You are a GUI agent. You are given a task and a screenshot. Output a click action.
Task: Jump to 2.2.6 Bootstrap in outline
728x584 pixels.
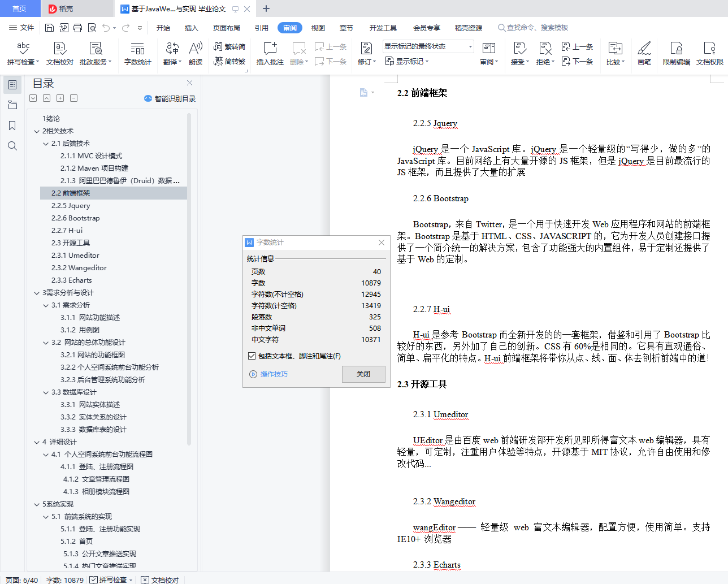[76, 218]
